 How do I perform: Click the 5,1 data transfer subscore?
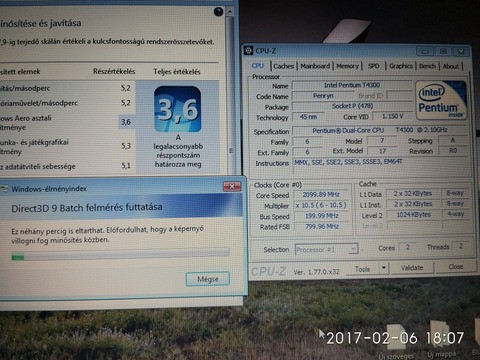[x=126, y=165]
